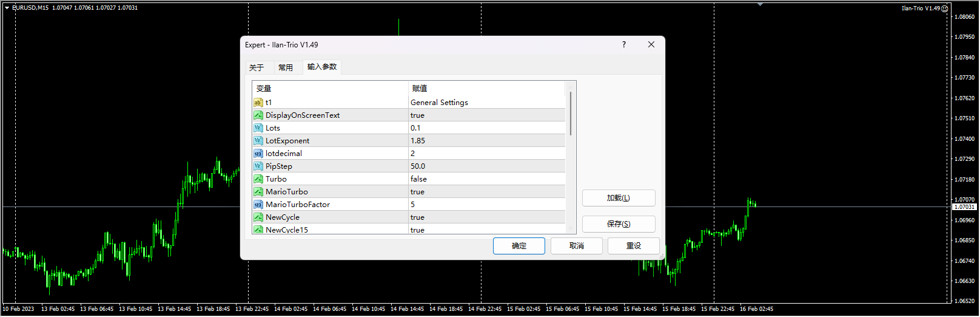The height and width of the screenshot is (317, 980).
Task: Select the MarioTurboFactor integer icon
Action: coord(258,205)
